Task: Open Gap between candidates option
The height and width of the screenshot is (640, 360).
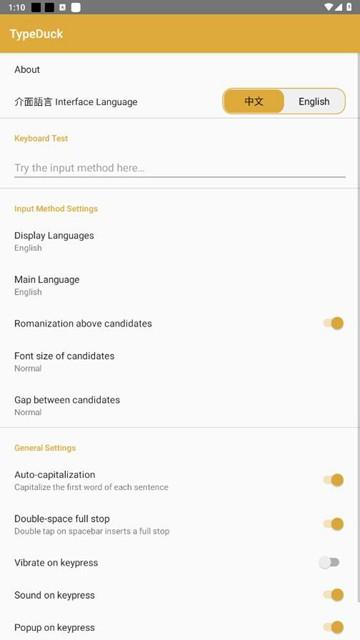Action: pyautogui.click(x=180, y=406)
